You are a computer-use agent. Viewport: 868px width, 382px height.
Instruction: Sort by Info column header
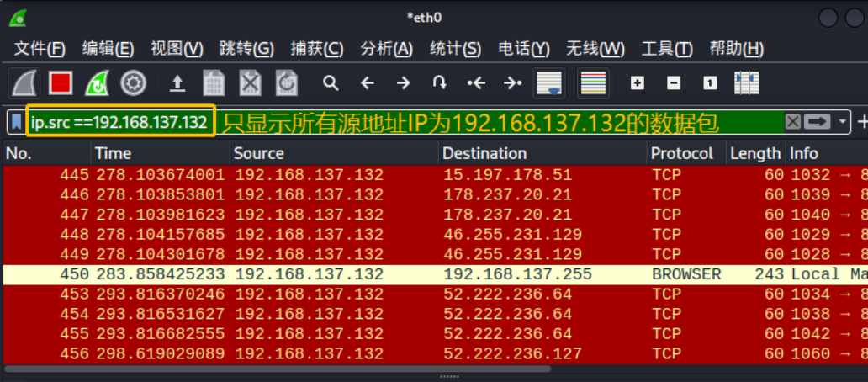coord(827,153)
